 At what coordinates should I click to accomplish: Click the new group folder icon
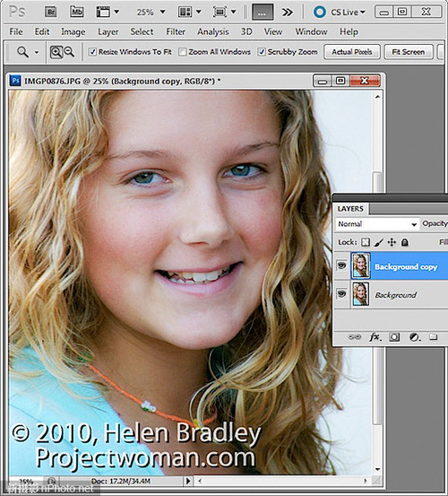(x=434, y=337)
